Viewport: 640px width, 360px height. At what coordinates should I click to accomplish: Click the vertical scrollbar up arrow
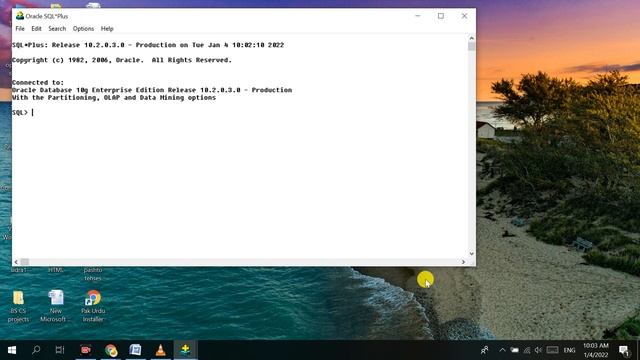click(471, 38)
